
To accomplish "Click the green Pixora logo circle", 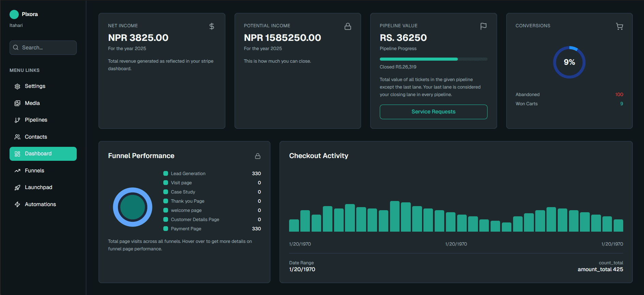I will click(x=14, y=14).
